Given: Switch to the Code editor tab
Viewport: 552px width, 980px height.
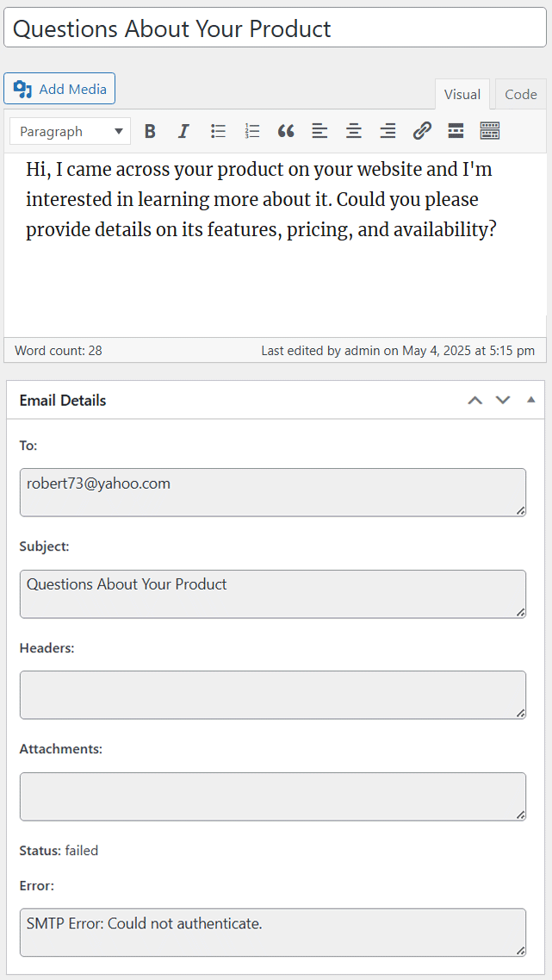Looking at the screenshot, I should [x=520, y=95].
